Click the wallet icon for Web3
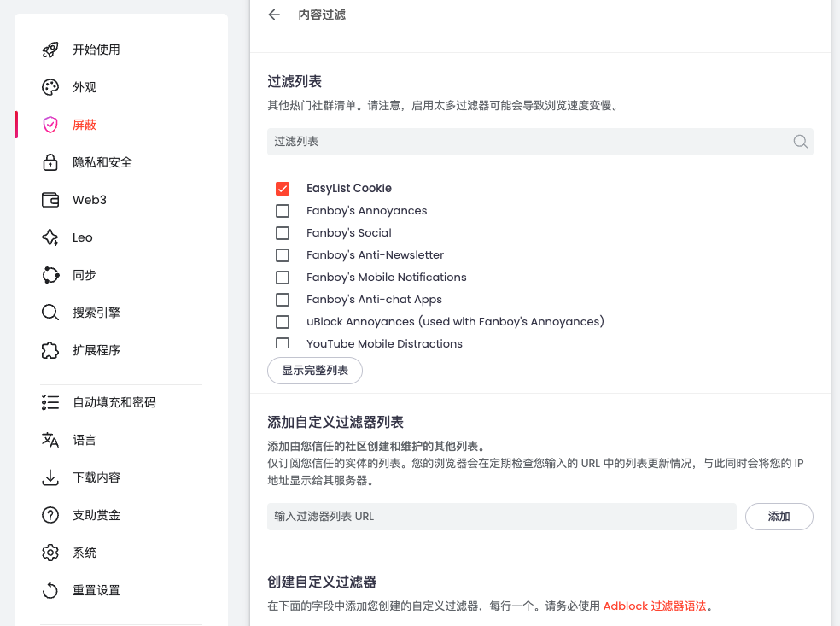 [50, 200]
